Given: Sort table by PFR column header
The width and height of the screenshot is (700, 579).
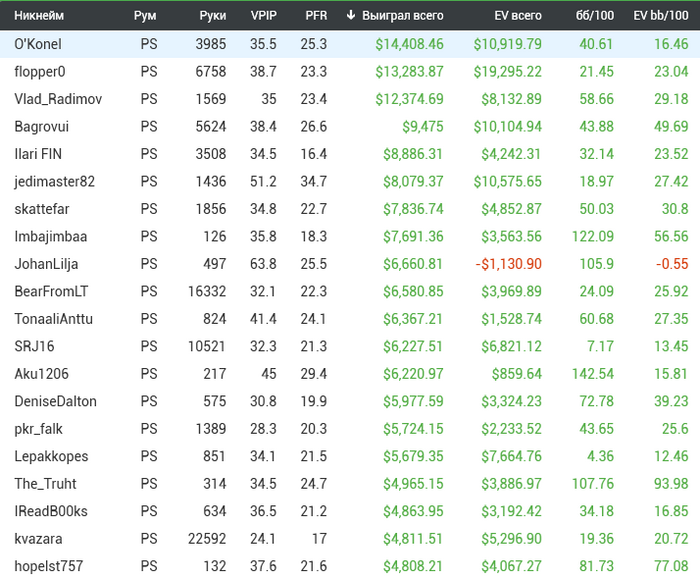Looking at the screenshot, I should (x=316, y=16).
